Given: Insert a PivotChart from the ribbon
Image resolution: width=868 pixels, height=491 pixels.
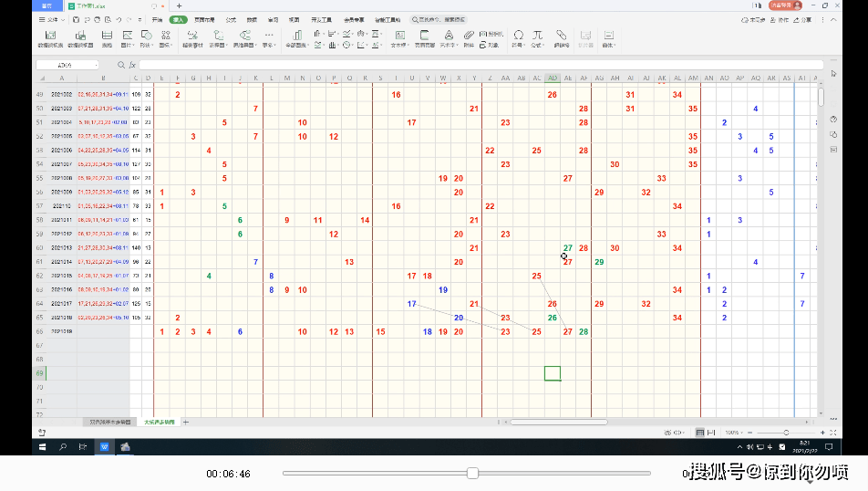Looking at the screenshot, I should [80, 38].
